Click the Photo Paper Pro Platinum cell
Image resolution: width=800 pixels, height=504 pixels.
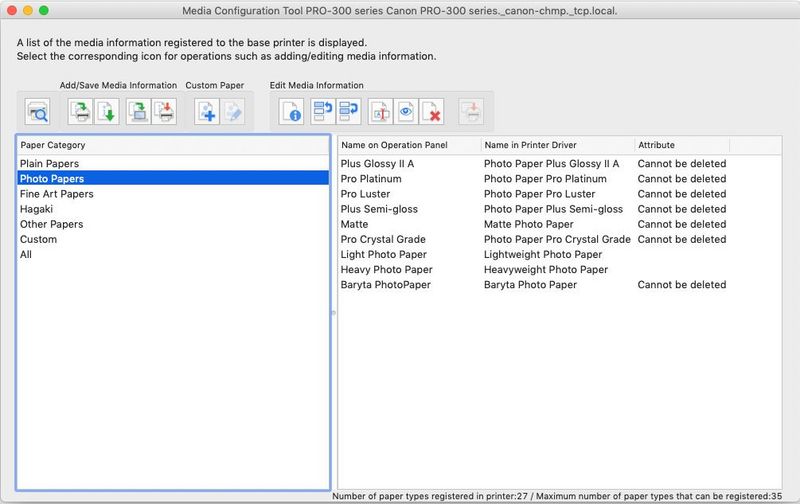click(x=545, y=179)
